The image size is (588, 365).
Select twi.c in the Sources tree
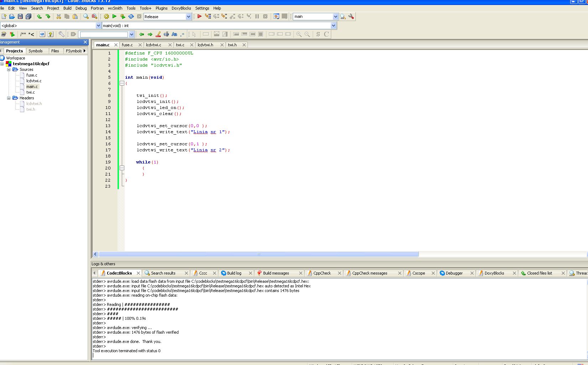[x=31, y=92]
